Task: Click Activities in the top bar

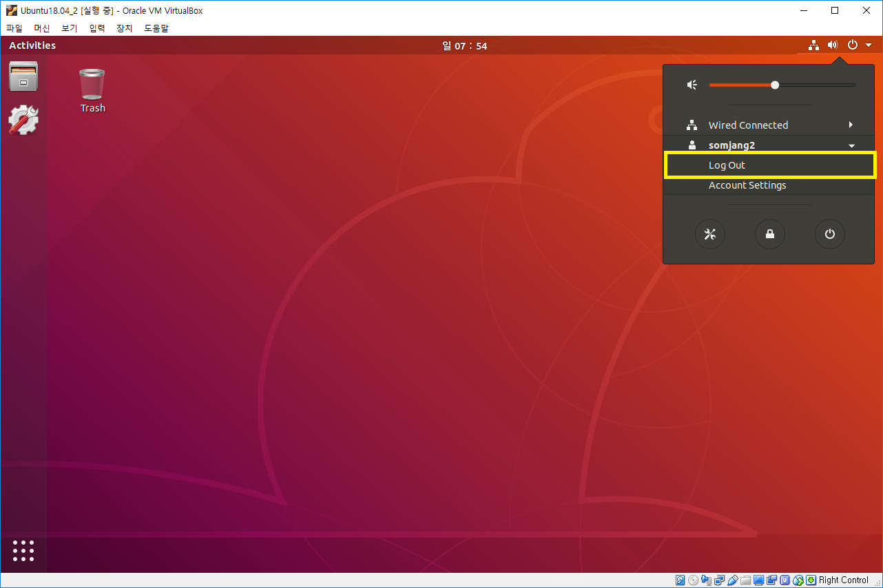Action: pos(32,45)
